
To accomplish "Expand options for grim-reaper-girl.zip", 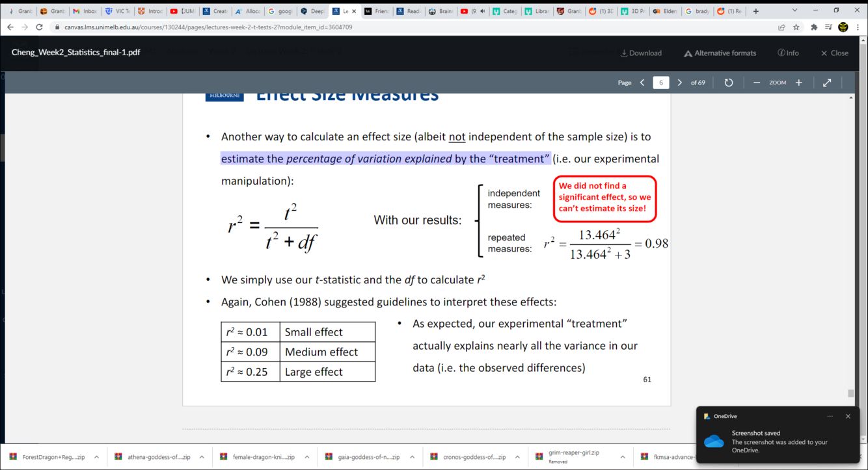I will click(x=623, y=457).
